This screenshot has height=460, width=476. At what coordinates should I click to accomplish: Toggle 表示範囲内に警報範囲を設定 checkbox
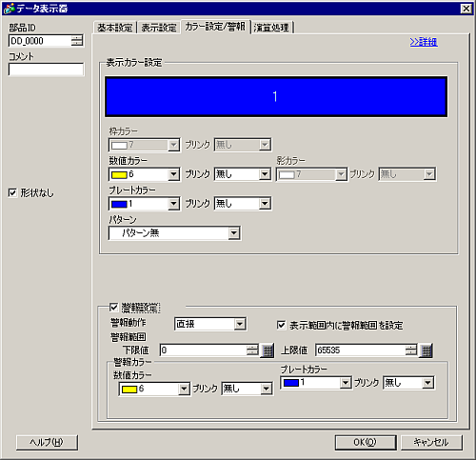click(x=281, y=325)
